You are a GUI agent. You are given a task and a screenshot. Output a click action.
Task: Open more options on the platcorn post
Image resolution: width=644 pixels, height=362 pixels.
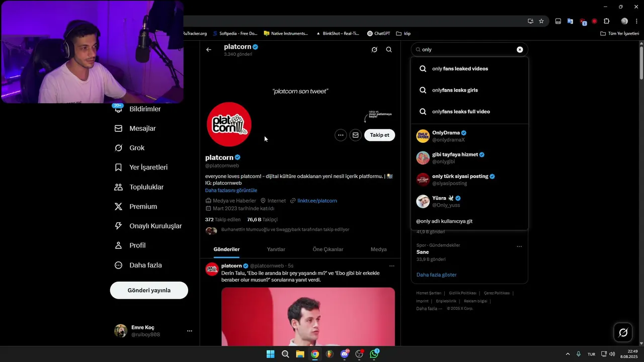392,266
